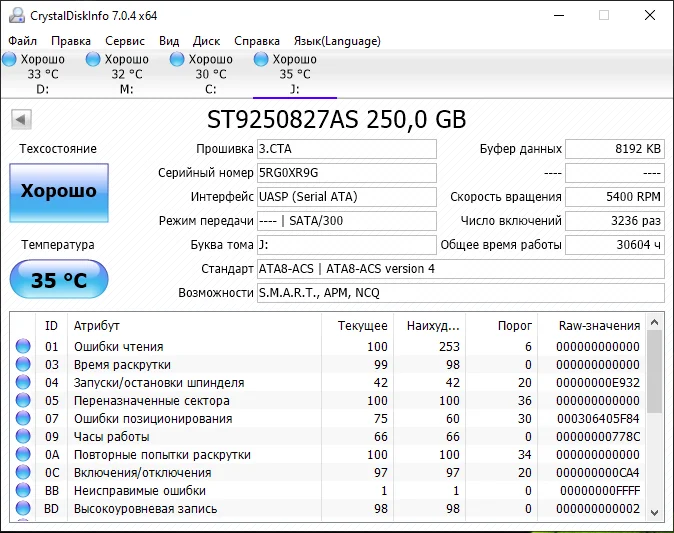Click status icon of attribute 0C Включения/отключения
Viewport: 674px width, 533px height.
click(x=23, y=472)
